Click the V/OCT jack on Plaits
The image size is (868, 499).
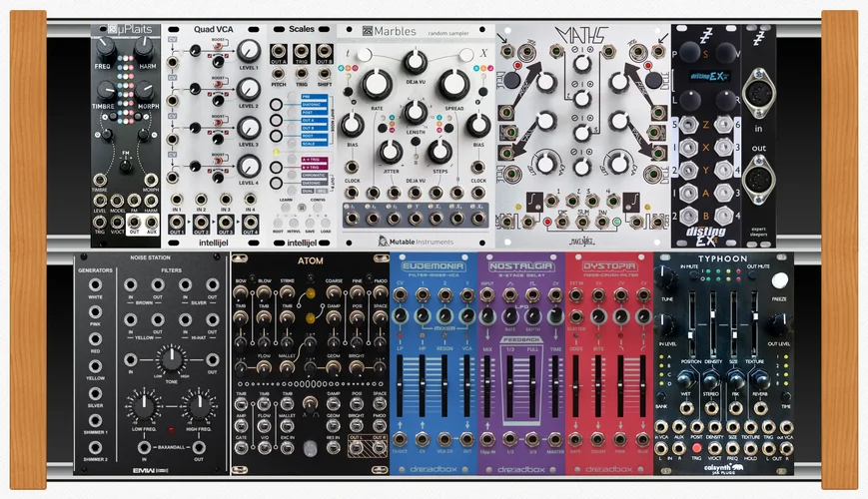coord(117,223)
